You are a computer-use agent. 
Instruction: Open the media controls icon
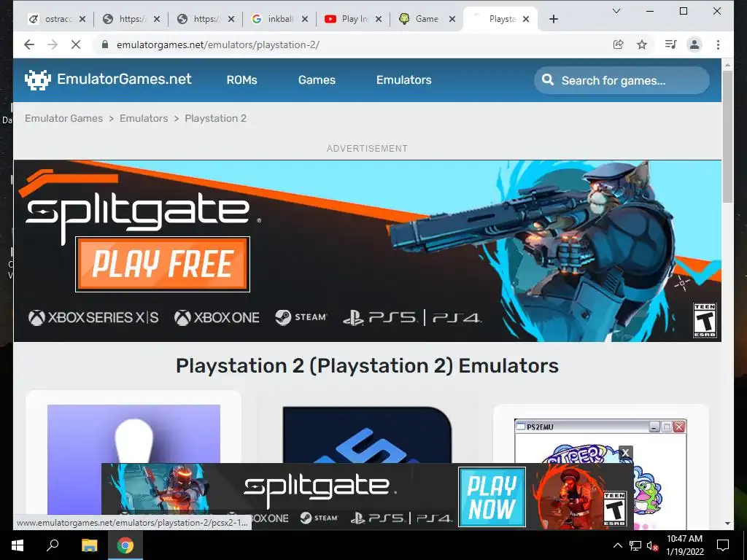[671, 44]
